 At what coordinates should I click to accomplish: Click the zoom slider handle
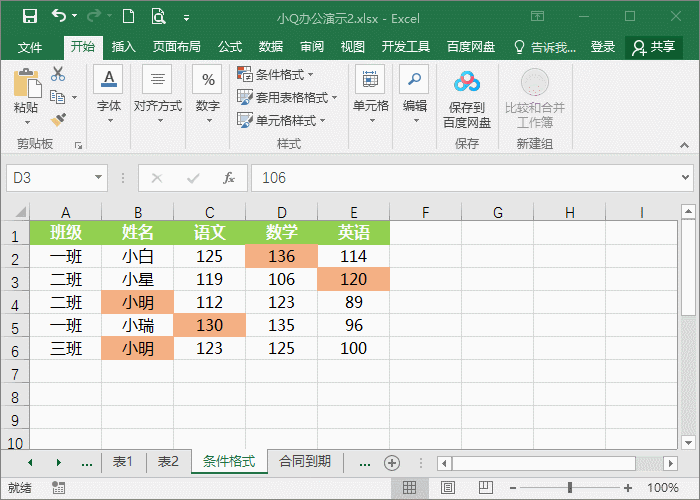(569, 488)
